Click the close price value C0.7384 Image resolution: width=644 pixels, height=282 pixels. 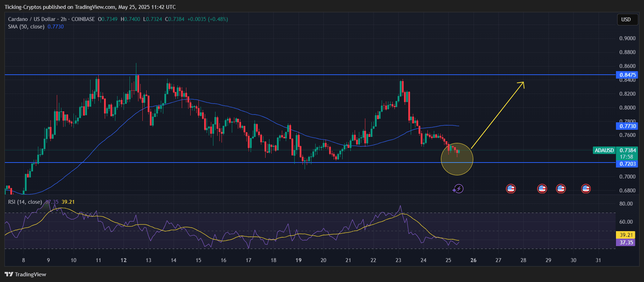175,19
